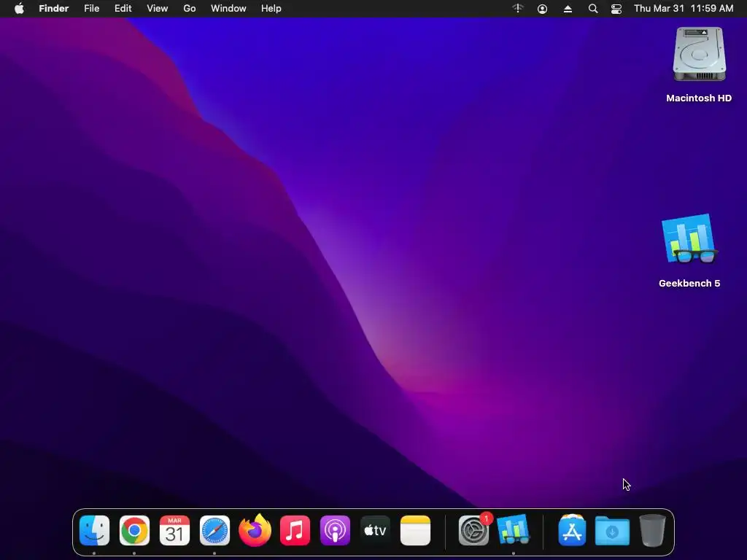Select the Macintosh HD desktop icon
The width and height of the screenshot is (747, 560).
pos(699,54)
